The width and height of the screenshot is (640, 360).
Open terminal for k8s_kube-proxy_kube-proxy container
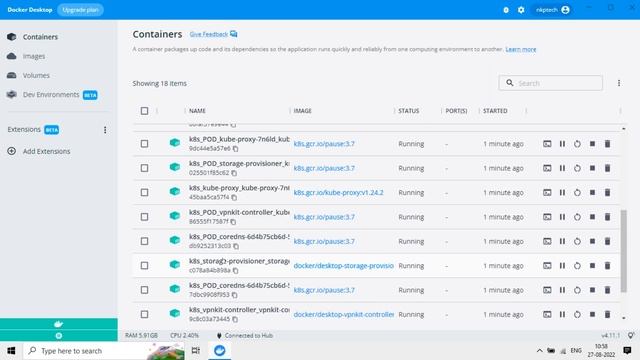point(547,192)
